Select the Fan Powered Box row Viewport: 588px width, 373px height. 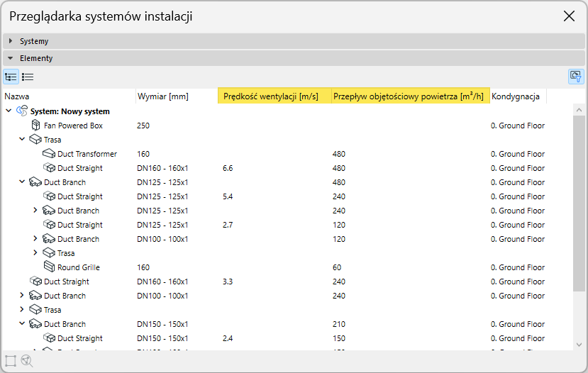(x=288, y=126)
